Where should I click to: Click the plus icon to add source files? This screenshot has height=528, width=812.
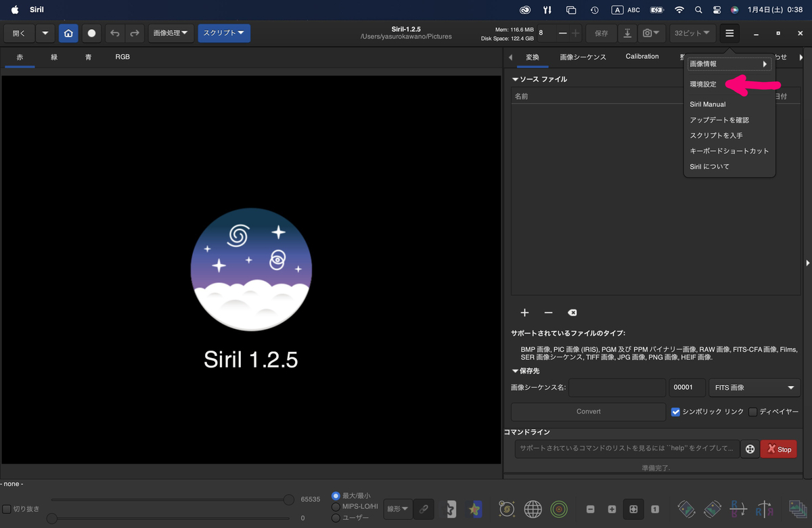(524, 313)
